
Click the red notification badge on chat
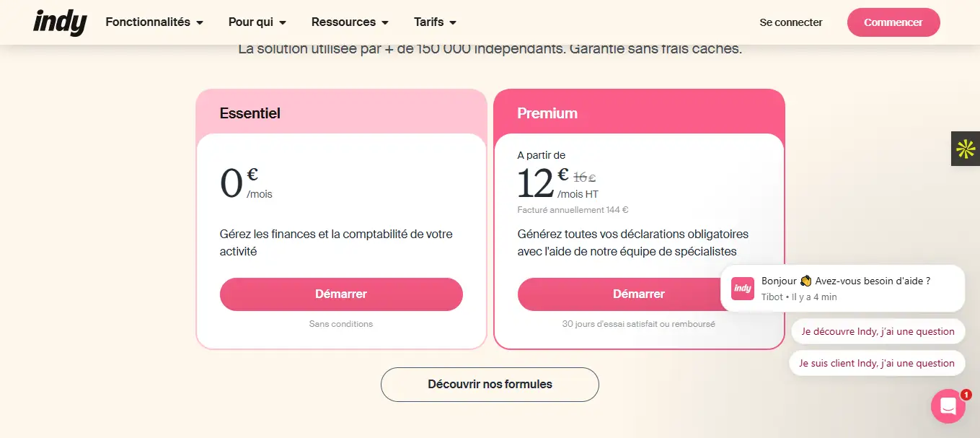(x=966, y=395)
